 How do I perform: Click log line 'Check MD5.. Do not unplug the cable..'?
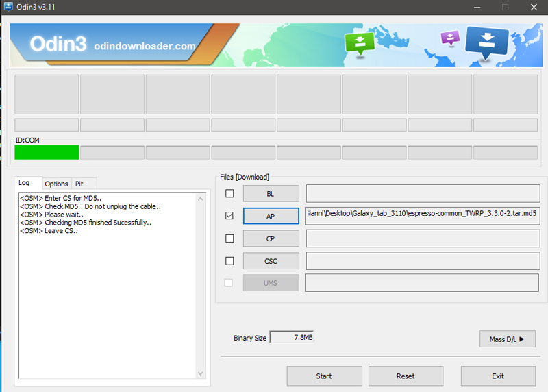(x=90, y=206)
